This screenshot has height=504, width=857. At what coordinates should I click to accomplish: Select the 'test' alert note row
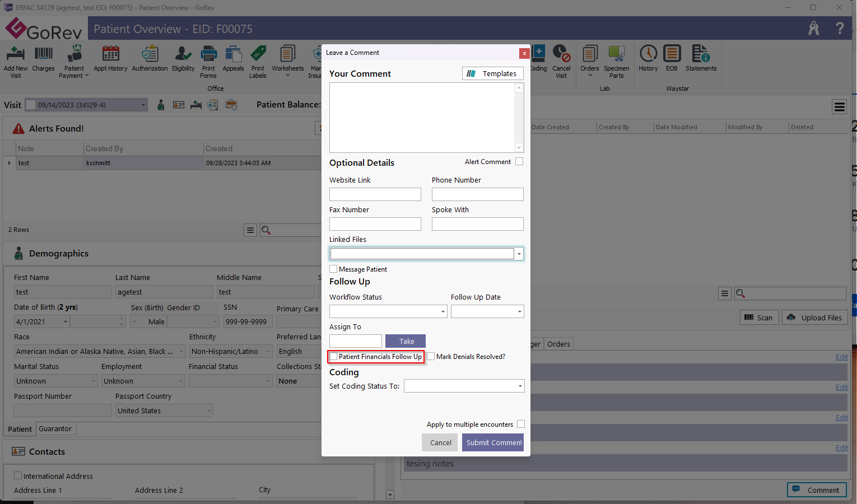click(x=162, y=163)
